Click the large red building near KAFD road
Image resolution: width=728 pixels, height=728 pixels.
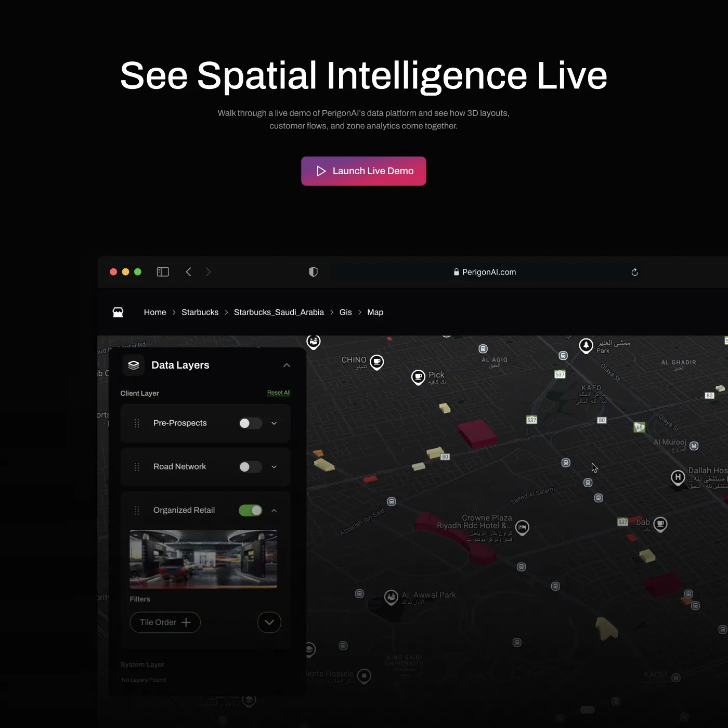(x=476, y=433)
